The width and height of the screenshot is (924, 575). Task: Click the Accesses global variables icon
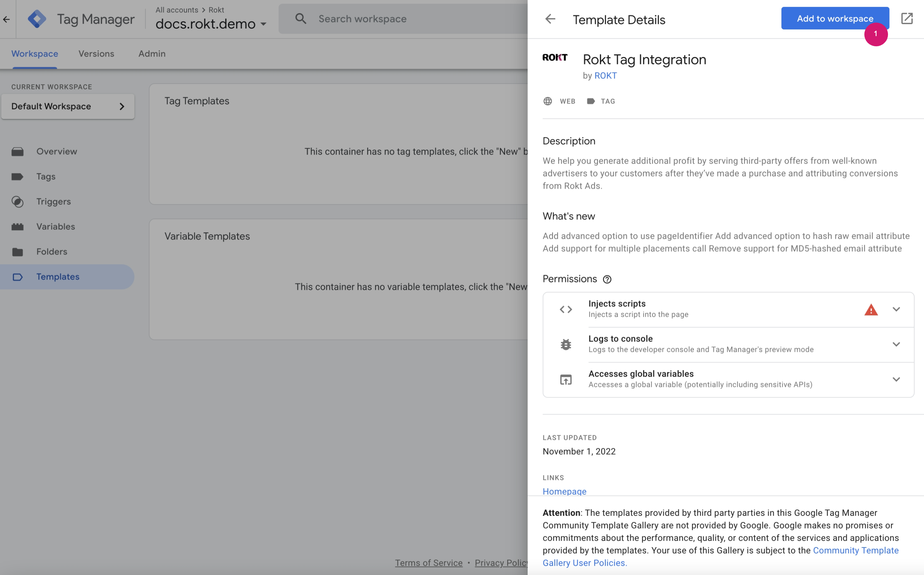tap(566, 379)
